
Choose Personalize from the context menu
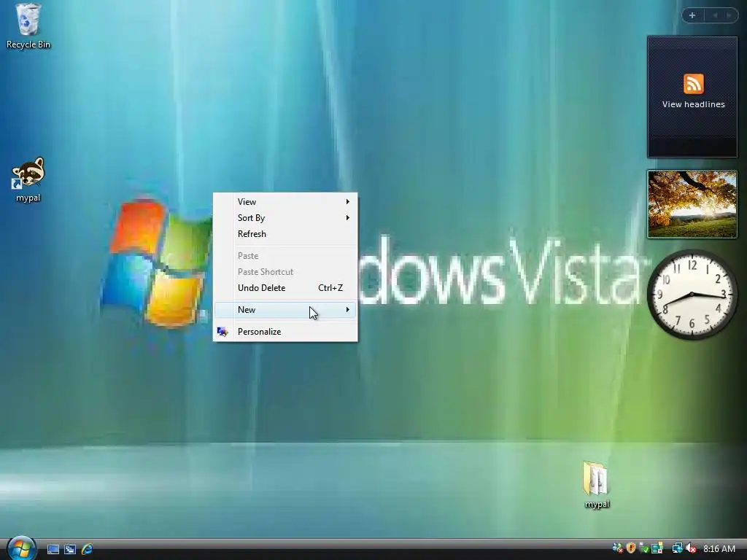click(285, 332)
